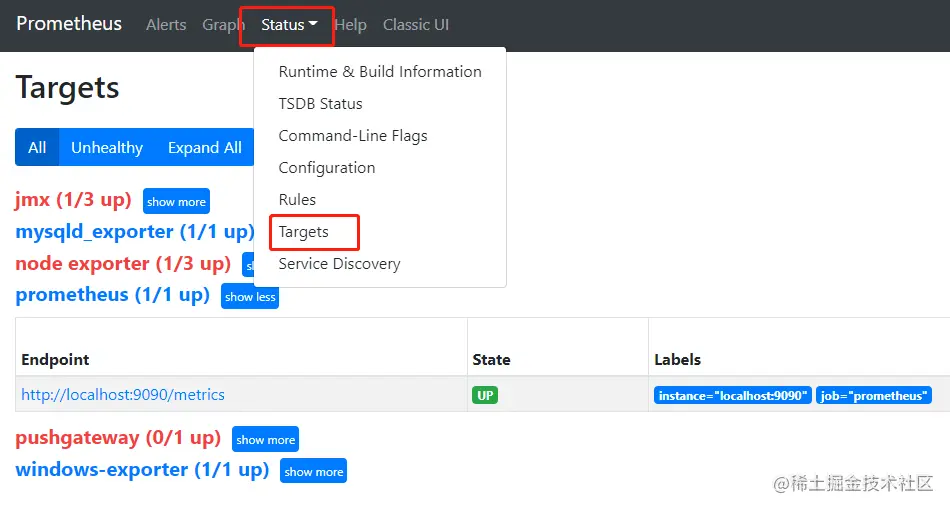Show more for windows-exporter targets
This screenshot has width=950, height=510.
click(x=313, y=471)
